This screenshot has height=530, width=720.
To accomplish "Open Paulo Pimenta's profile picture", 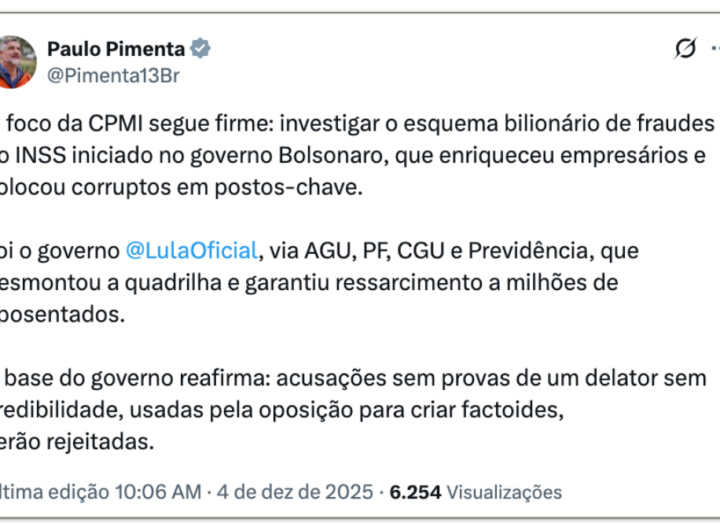I will (18, 61).
